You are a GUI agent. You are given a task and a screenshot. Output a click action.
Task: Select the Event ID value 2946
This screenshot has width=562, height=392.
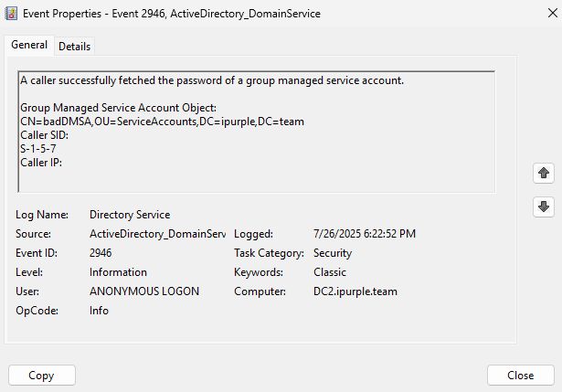tap(101, 253)
